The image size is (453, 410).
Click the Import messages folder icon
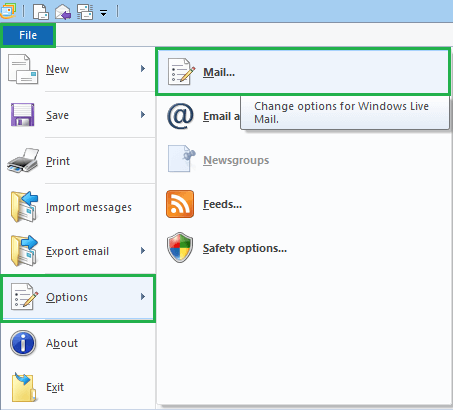click(24, 207)
